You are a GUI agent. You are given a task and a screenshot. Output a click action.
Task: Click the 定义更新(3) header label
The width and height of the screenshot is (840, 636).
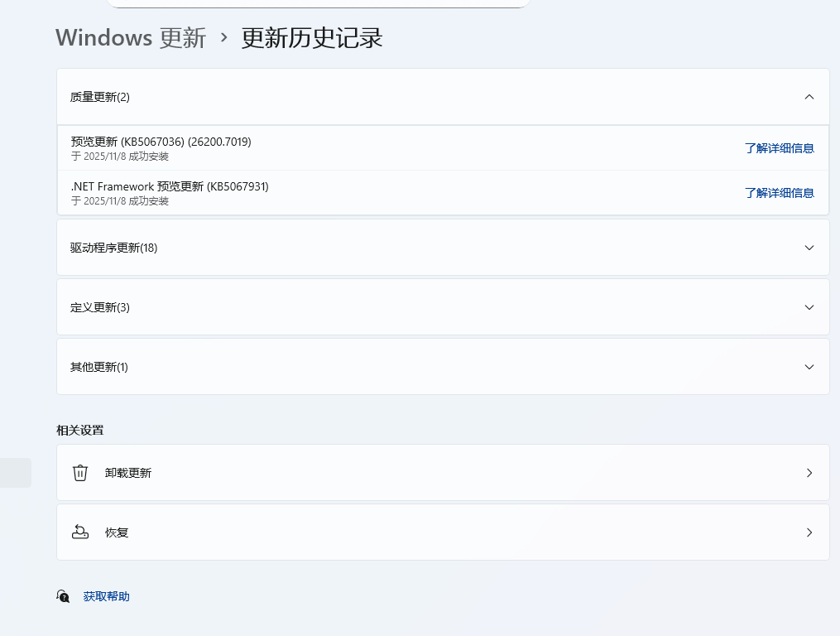coord(99,307)
